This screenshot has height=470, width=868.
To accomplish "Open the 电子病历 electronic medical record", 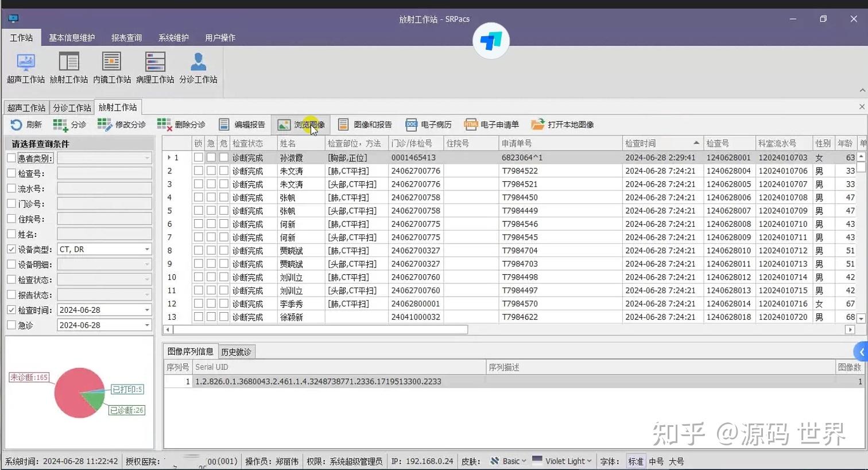I will click(431, 124).
